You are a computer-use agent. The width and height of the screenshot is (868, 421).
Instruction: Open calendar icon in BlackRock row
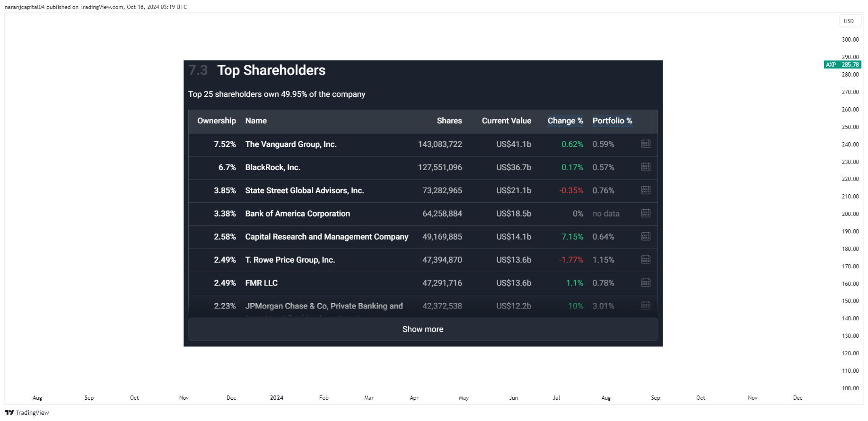[646, 167]
